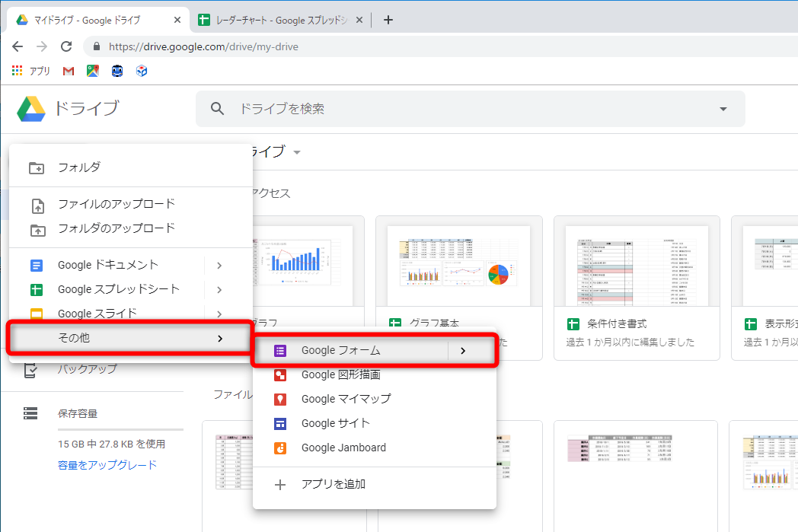798x532 pixels.
Task: Open the search options dropdown arrow
Action: 722,109
